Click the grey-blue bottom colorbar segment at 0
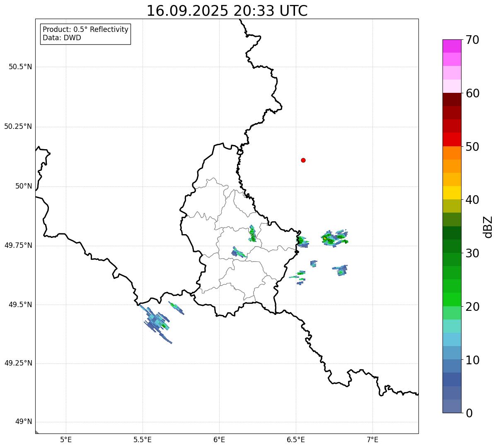This screenshot has height=448, width=498. (x=452, y=406)
